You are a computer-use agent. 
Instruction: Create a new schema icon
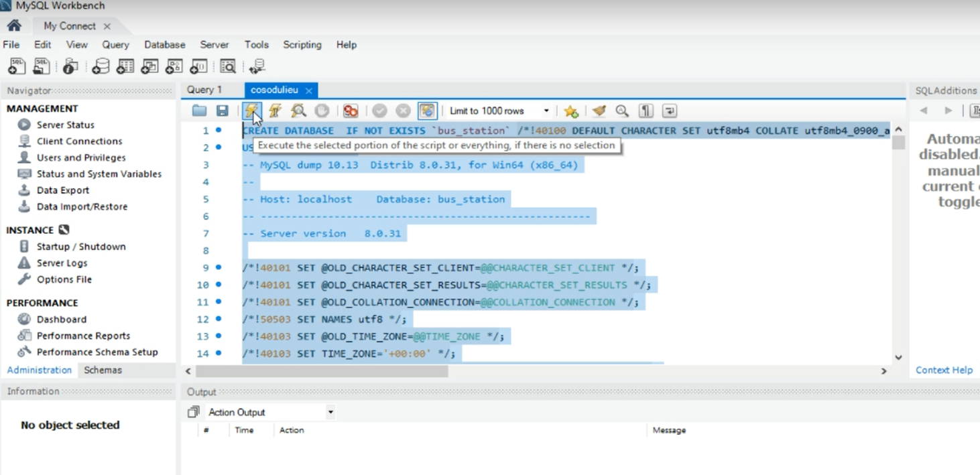click(x=101, y=66)
